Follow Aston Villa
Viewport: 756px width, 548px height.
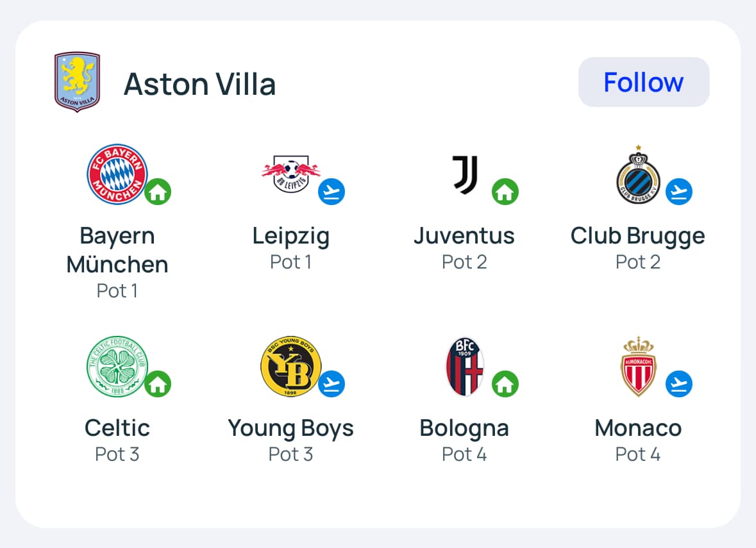click(x=644, y=82)
